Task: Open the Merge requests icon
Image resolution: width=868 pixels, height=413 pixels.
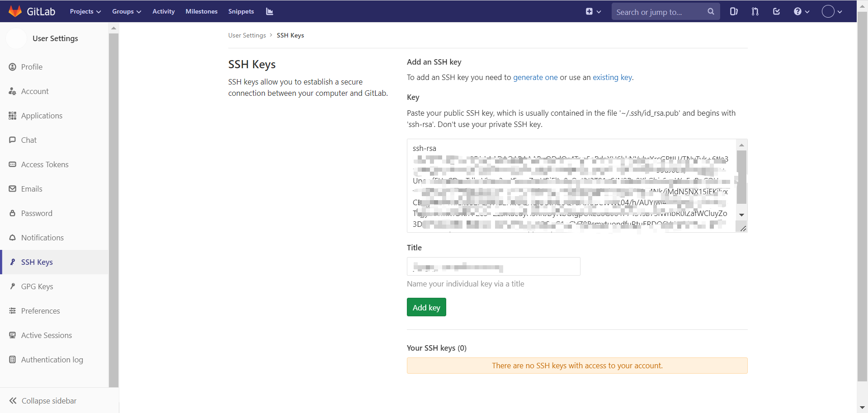Action: (x=755, y=11)
